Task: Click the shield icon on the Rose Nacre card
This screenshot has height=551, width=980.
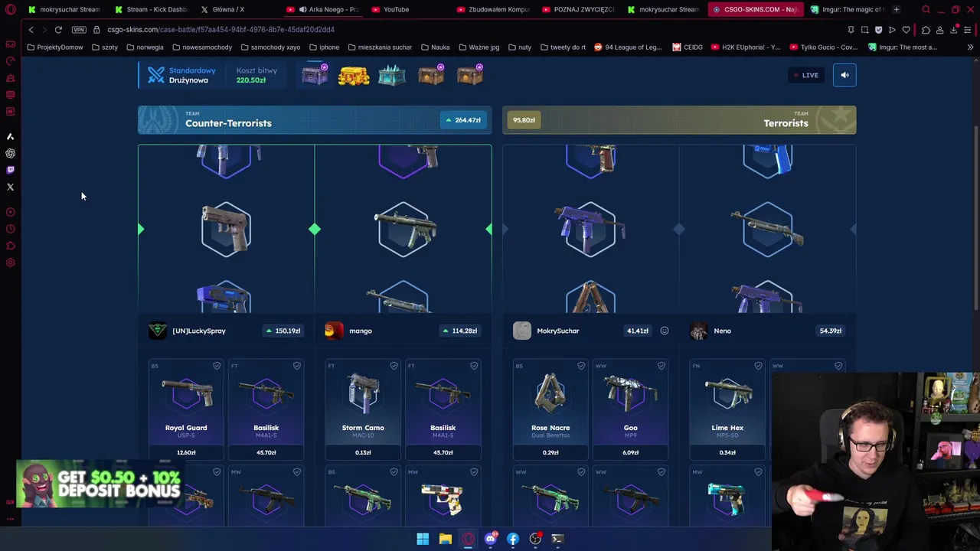Action: click(581, 367)
